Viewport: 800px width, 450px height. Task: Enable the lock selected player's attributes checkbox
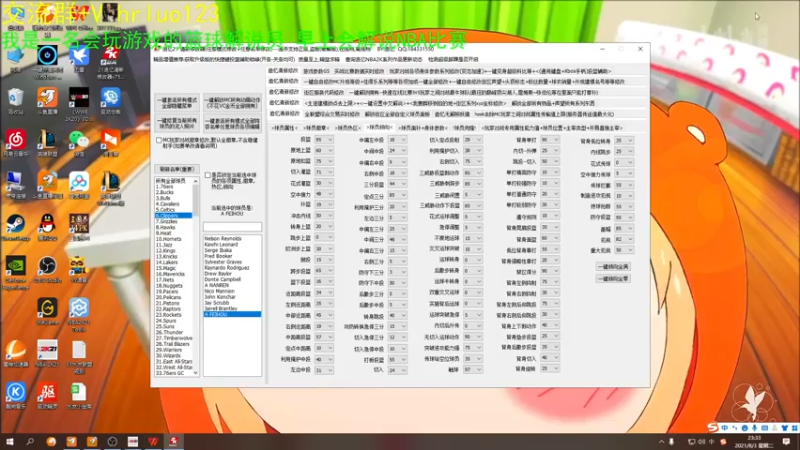tap(207, 175)
